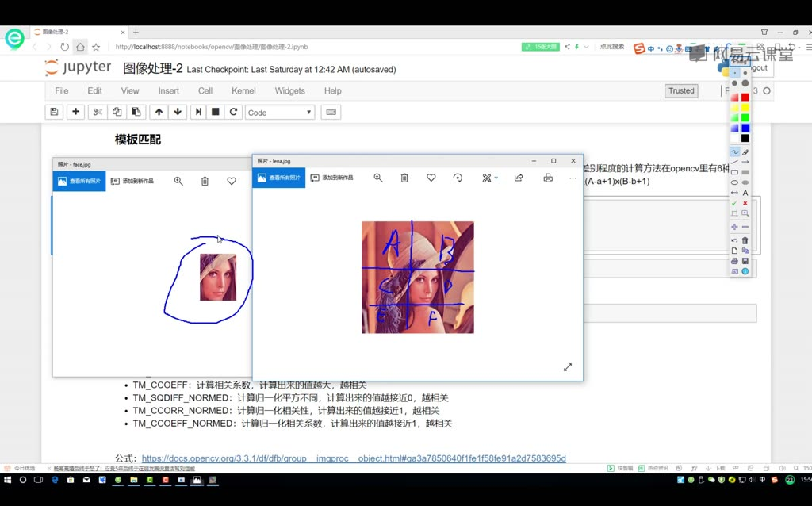
Task: Click 添加到新作品 in face.jpg window
Action: (132, 181)
